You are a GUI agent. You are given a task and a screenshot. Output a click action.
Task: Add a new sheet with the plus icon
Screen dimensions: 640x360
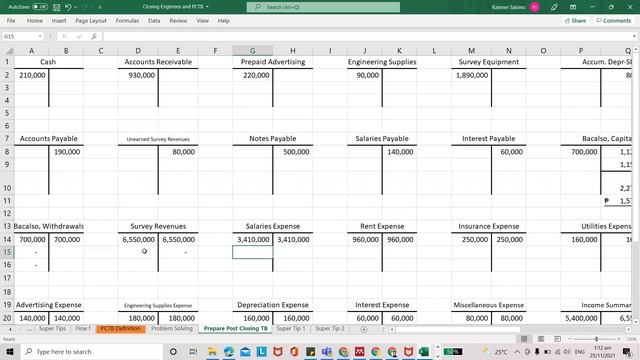pos(364,329)
